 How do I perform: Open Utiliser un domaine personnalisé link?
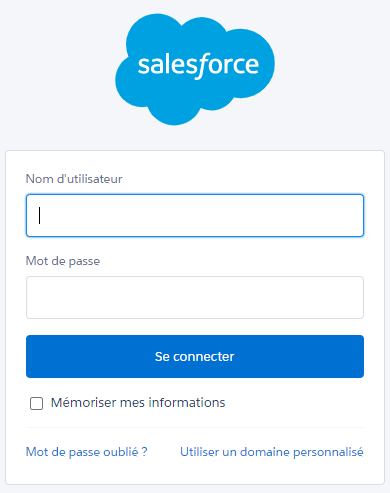pyautogui.click(x=272, y=452)
